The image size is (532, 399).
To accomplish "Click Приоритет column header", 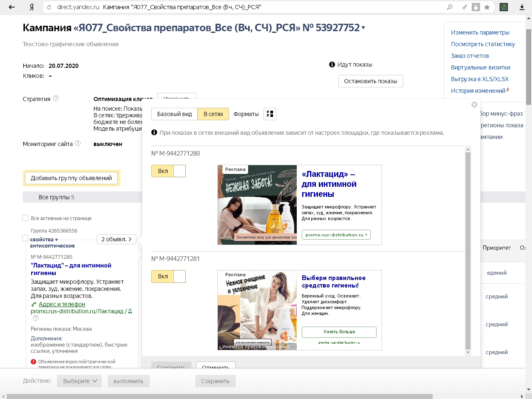I will coord(497,248).
